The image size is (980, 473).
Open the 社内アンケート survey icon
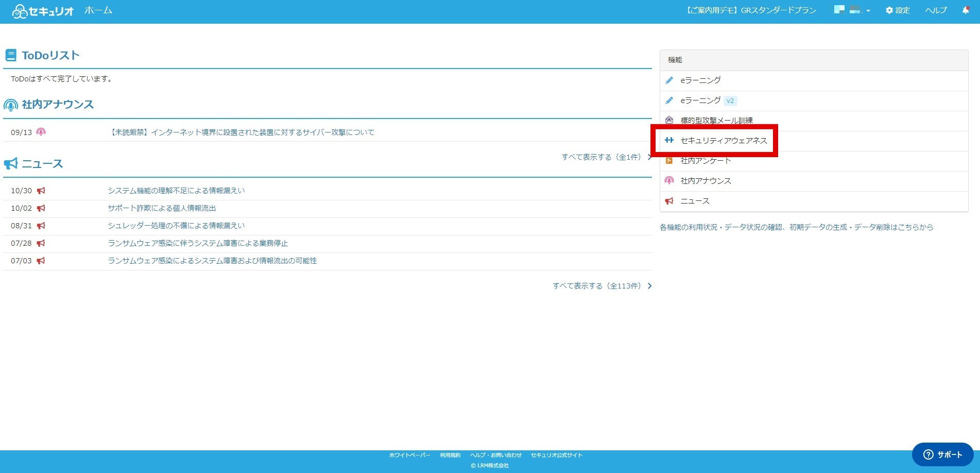669,160
